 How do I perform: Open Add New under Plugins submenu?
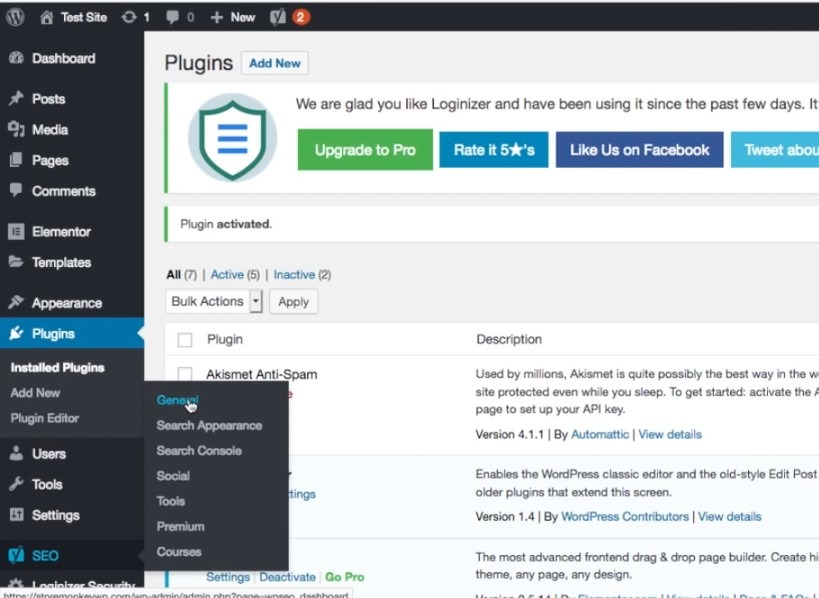(36, 393)
